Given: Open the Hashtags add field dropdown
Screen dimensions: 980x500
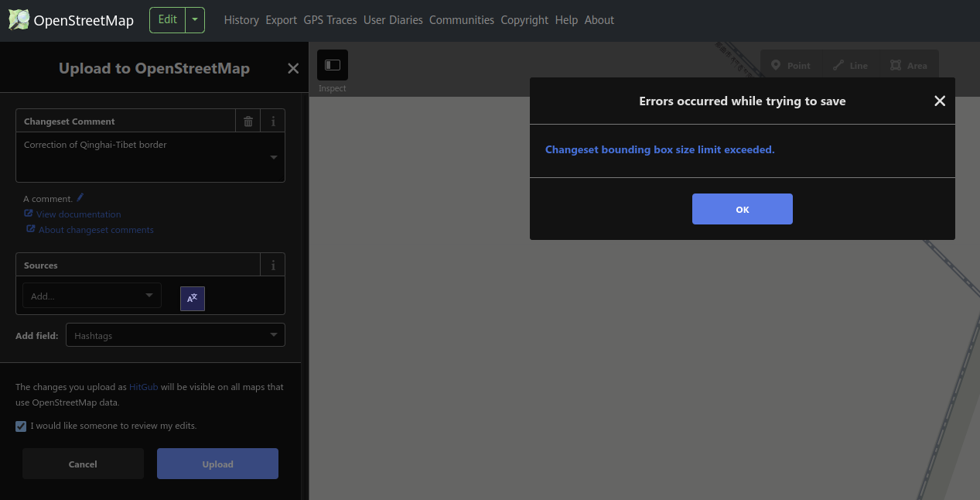Looking at the screenshot, I should click(x=176, y=335).
